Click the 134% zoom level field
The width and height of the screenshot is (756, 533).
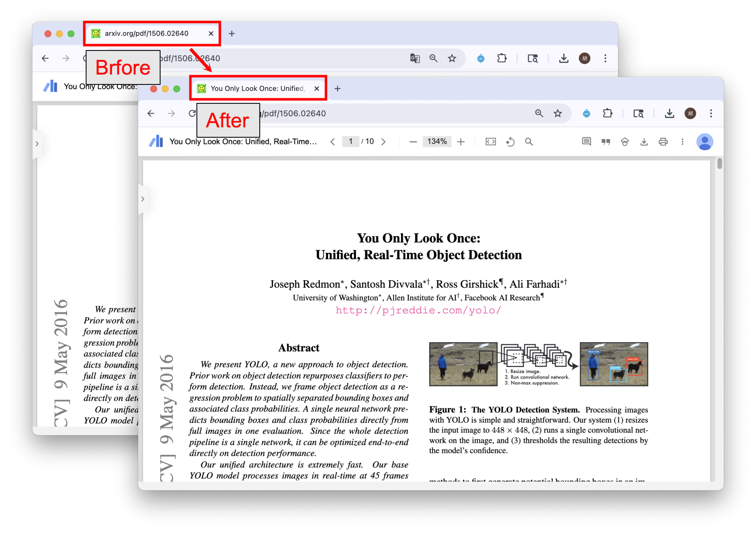(x=437, y=142)
